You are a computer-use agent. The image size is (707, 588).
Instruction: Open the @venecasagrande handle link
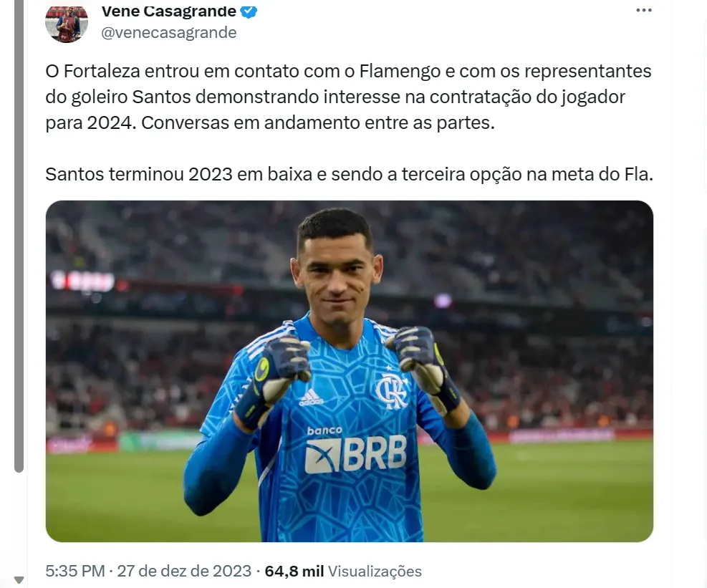(168, 32)
